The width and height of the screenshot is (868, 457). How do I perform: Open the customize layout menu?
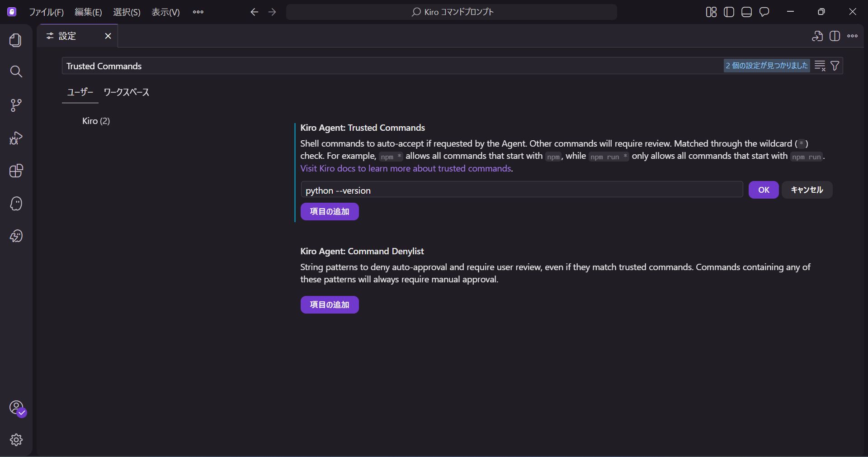pos(711,12)
